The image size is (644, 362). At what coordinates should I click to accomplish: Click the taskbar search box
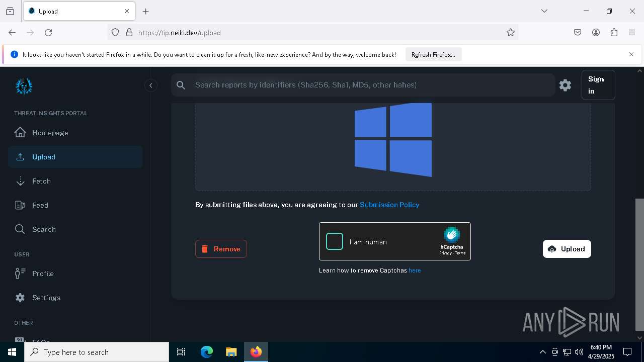pos(97,352)
